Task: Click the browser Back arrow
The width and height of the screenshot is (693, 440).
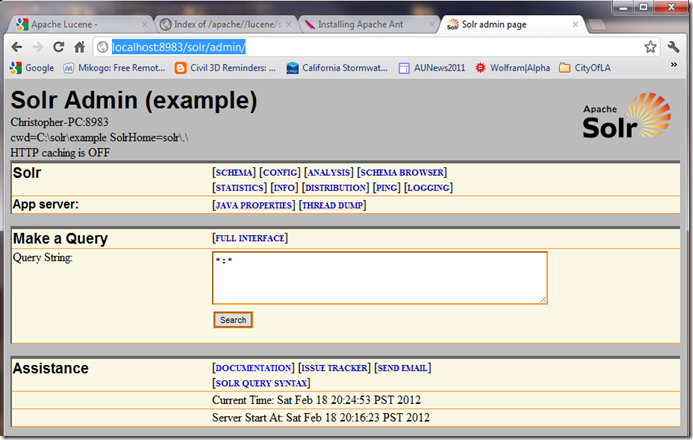Action: [x=17, y=47]
